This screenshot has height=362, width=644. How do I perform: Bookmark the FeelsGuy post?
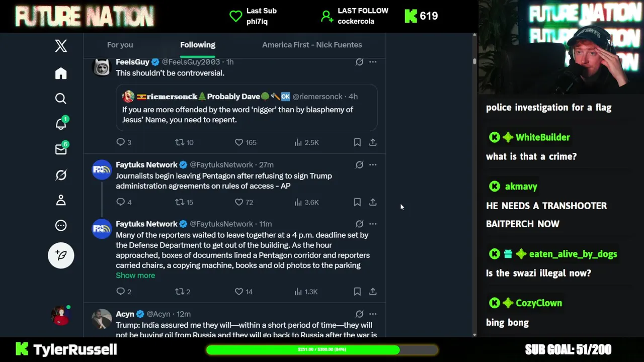(357, 142)
